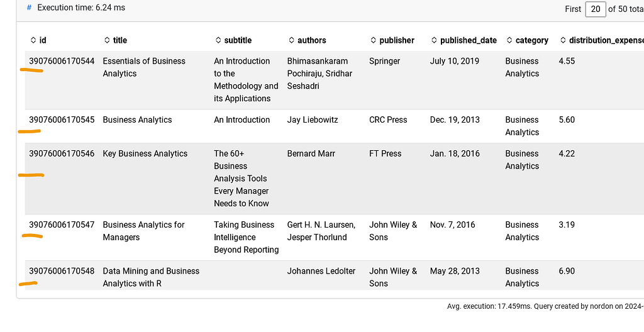The height and width of the screenshot is (332, 644).
Task: Toggle the publisher column sort icon
Action: point(374,40)
